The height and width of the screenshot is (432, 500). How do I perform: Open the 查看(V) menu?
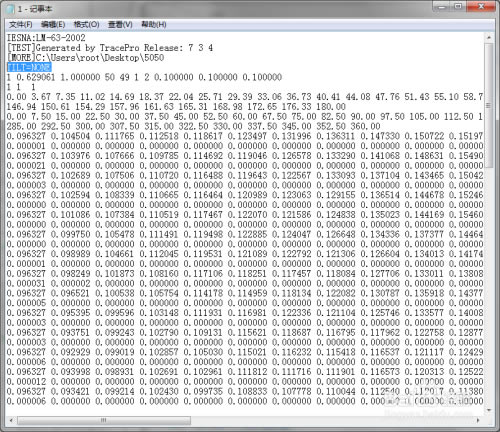pos(120,24)
